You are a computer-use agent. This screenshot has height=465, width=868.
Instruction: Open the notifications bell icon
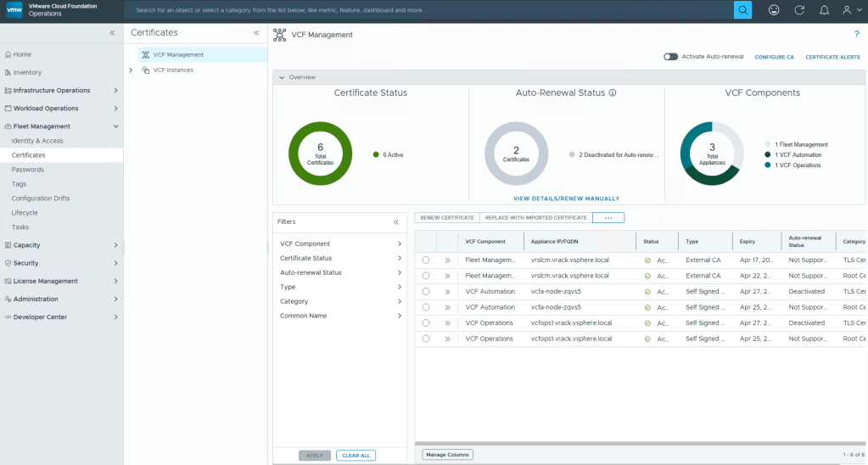coord(824,10)
